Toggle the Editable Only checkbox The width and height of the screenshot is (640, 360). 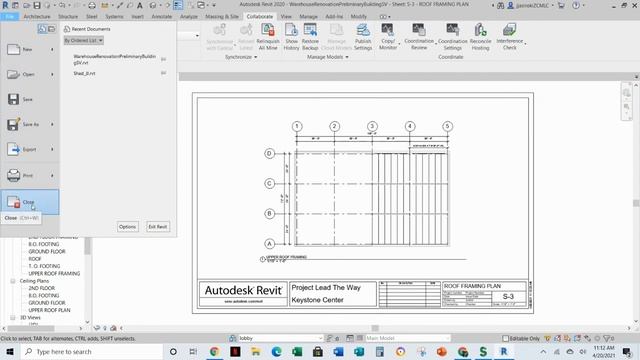click(505, 338)
